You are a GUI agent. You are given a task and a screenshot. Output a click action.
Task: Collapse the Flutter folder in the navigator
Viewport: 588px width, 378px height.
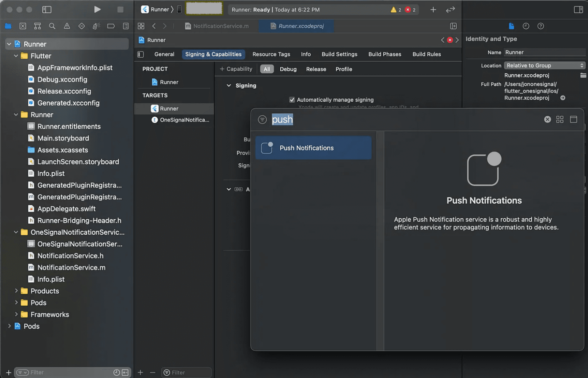tap(15, 56)
